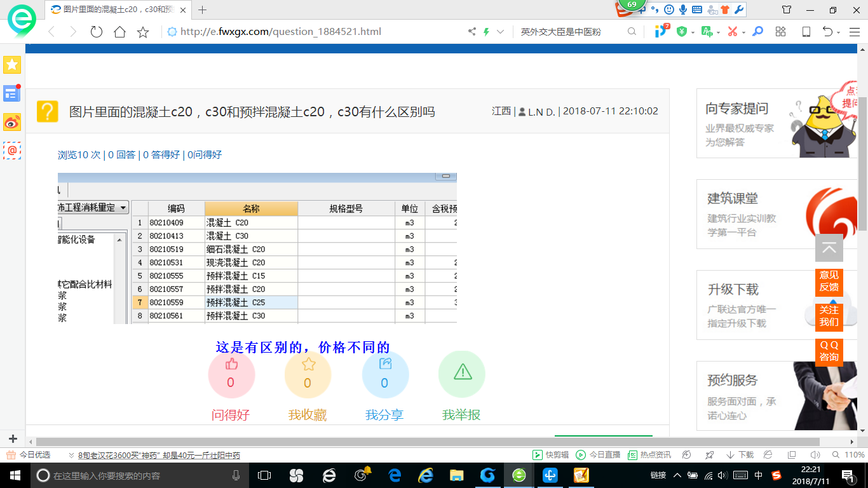The height and width of the screenshot is (488, 868).
Task: Open the 预约服务 panel
Action: pos(778,396)
